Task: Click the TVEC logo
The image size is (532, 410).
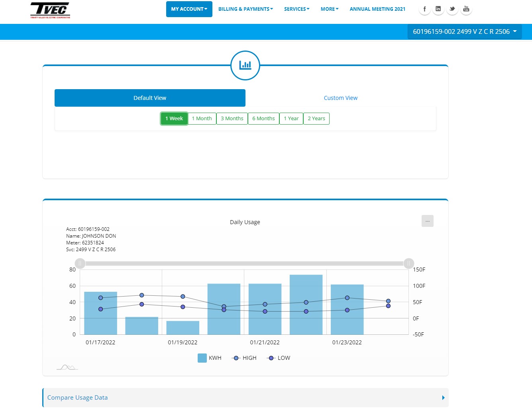Action: [x=50, y=10]
